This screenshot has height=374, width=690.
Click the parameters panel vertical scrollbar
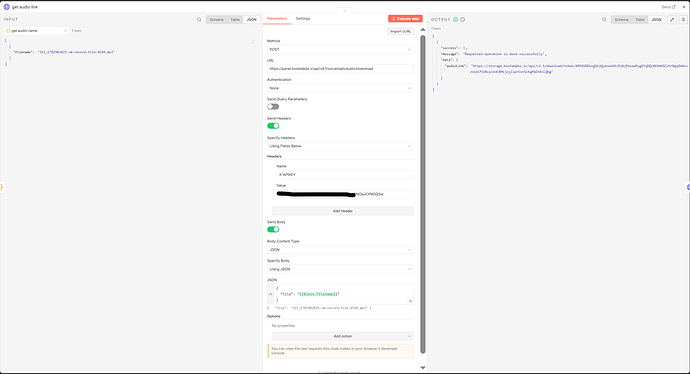(423, 194)
